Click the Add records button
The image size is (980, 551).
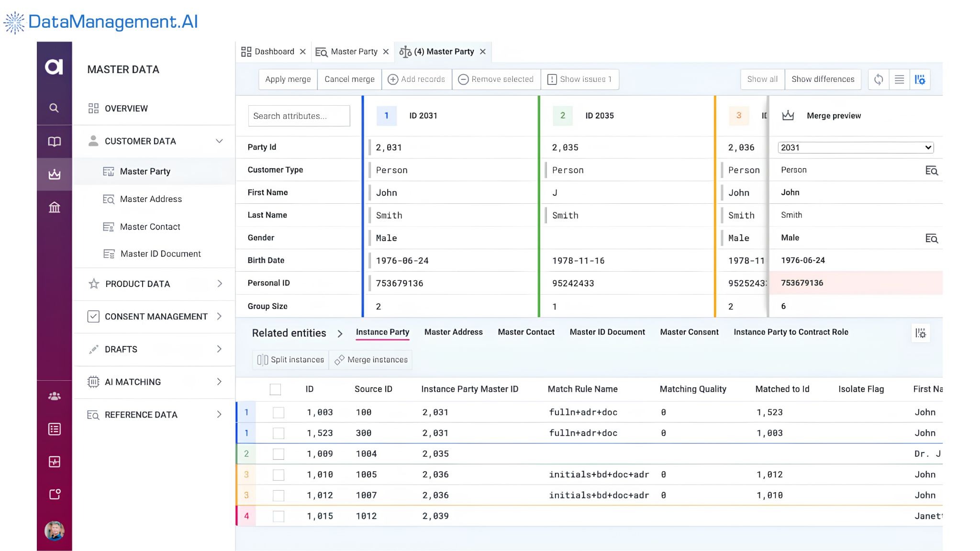[416, 79]
